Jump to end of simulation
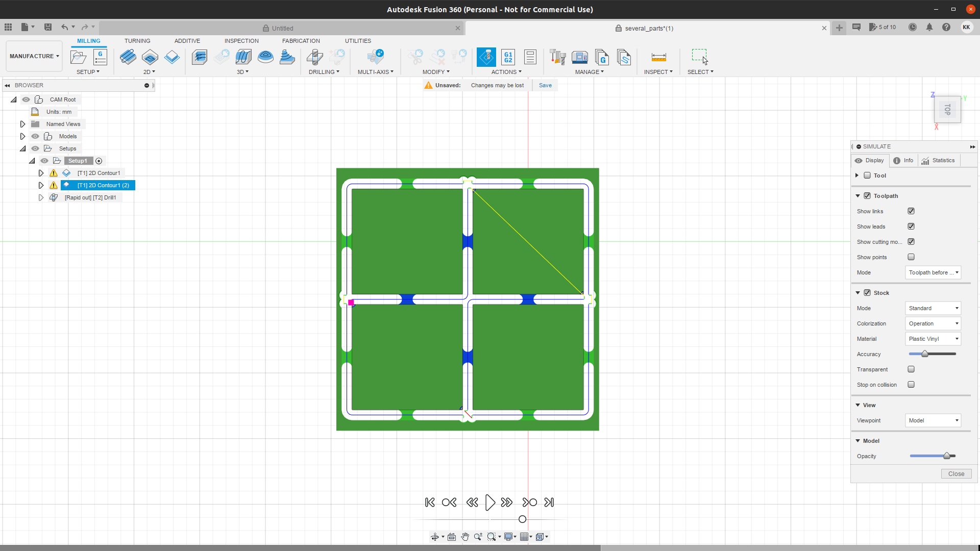The height and width of the screenshot is (551, 980). point(549,503)
